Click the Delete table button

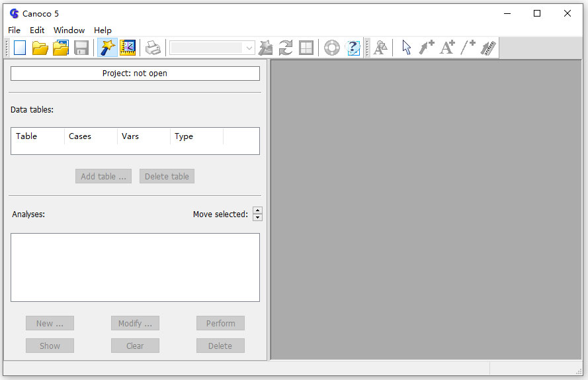click(x=167, y=177)
